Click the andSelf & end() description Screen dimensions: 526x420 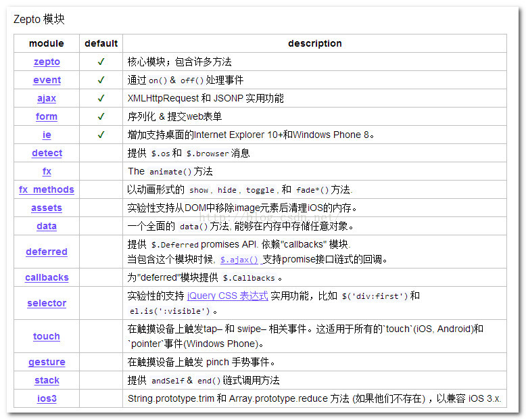coord(204,380)
